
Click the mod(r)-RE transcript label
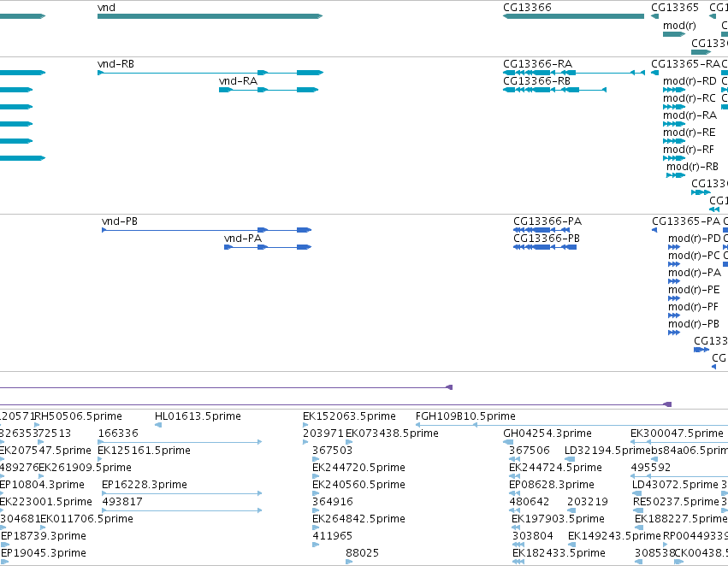pos(690,133)
